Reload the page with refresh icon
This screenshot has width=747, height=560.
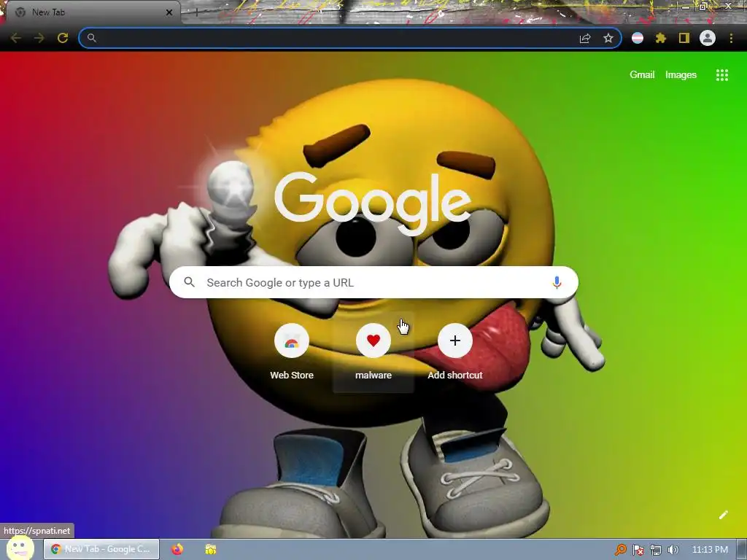pyautogui.click(x=63, y=38)
